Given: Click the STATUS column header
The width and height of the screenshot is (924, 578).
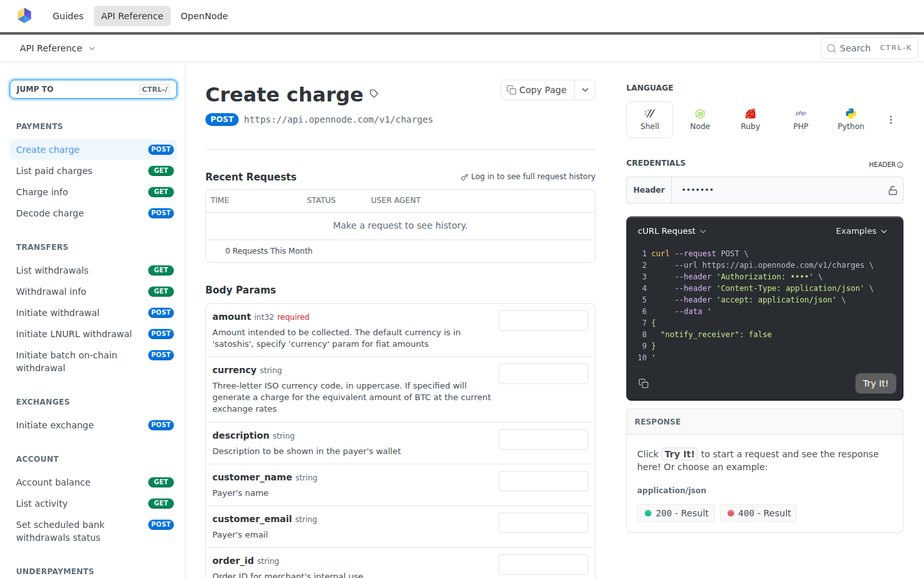Looking at the screenshot, I should coord(321,200).
